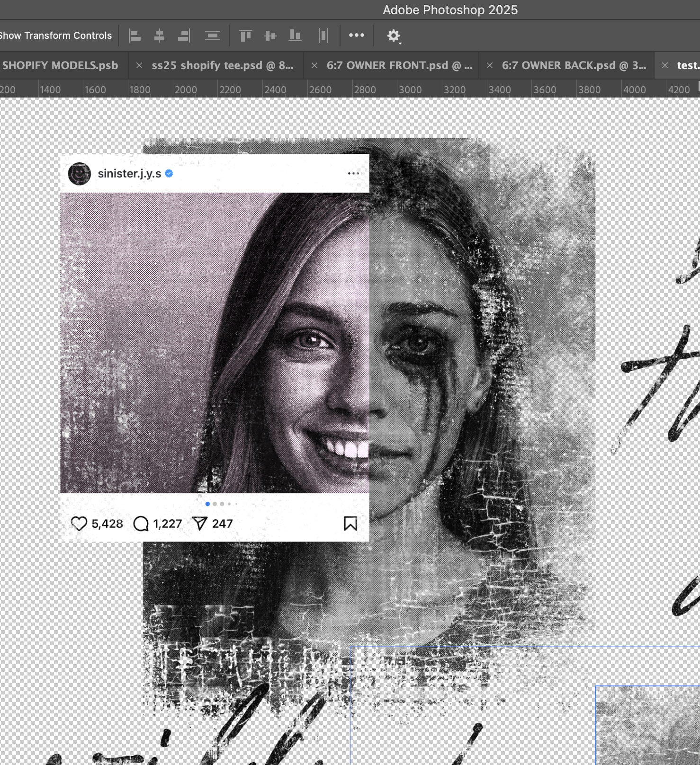Click Distribute Horizontally icon
The image size is (700, 765).
click(x=323, y=36)
